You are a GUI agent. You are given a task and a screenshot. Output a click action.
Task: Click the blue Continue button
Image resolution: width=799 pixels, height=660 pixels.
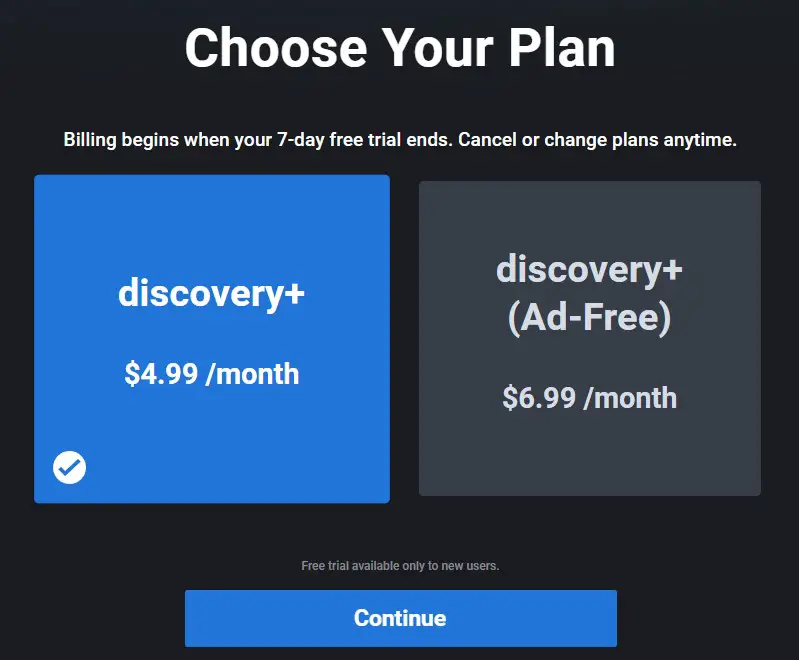(401, 618)
